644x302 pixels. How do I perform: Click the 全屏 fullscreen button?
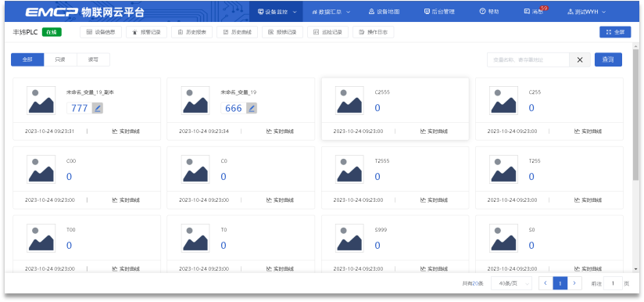pyautogui.click(x=615, y=32)
